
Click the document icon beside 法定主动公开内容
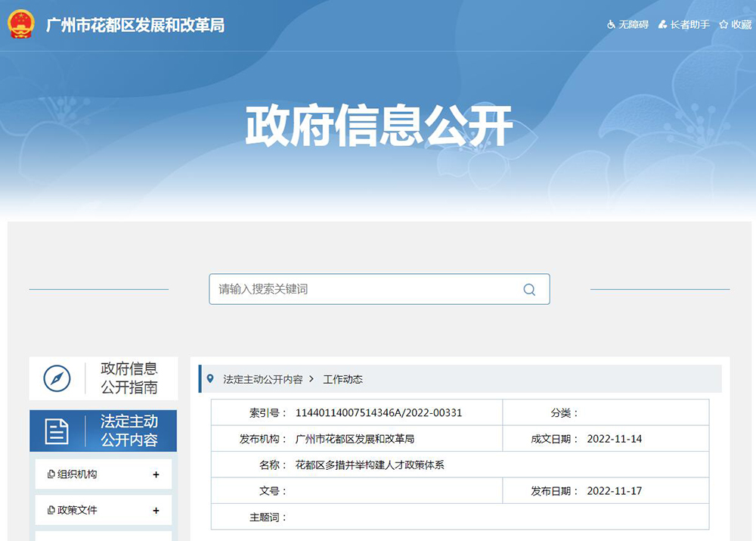[x=57, y=431]
